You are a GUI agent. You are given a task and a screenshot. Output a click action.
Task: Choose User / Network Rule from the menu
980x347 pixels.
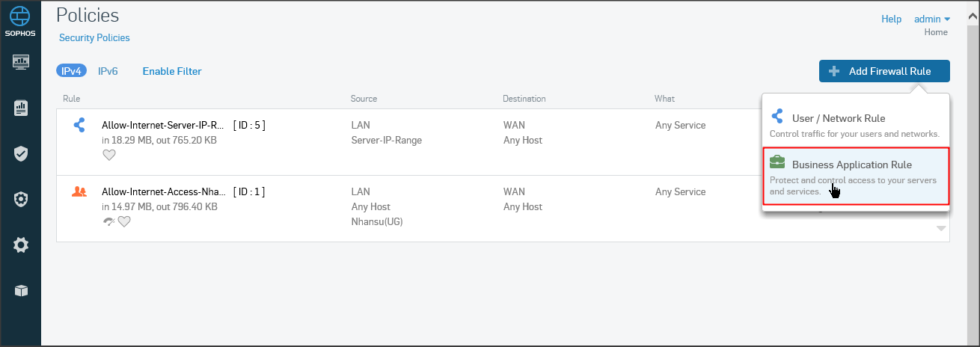click(x=838, y=118)
